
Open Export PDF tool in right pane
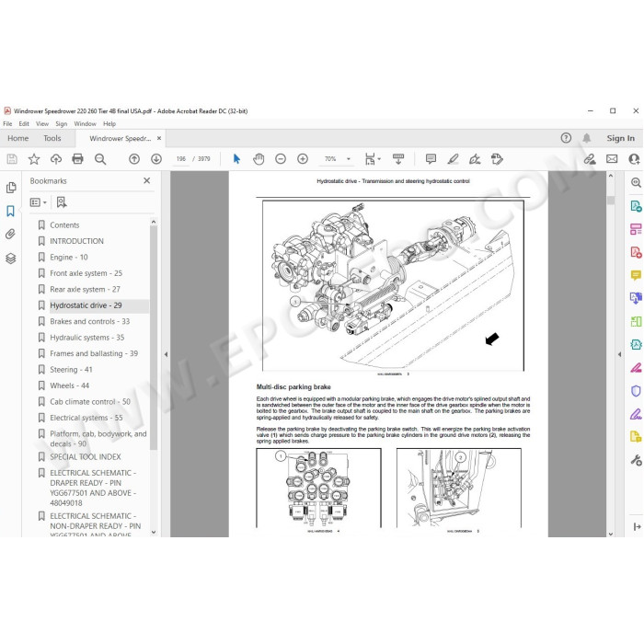636,206
